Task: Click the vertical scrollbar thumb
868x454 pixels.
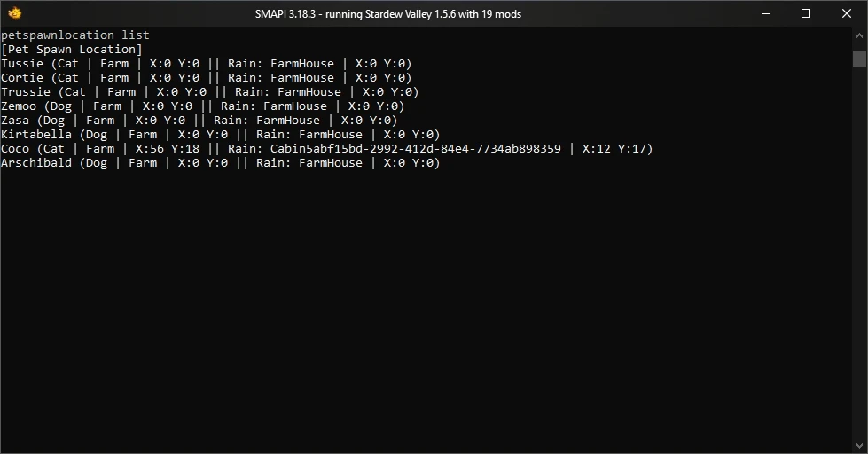Action: click(860, 59)
